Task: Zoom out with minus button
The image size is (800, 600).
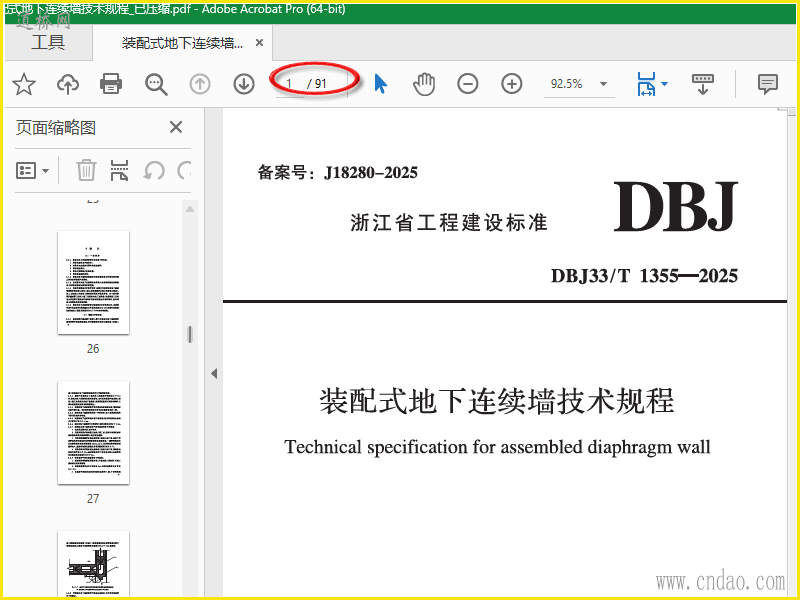Action: coord(468,84)
